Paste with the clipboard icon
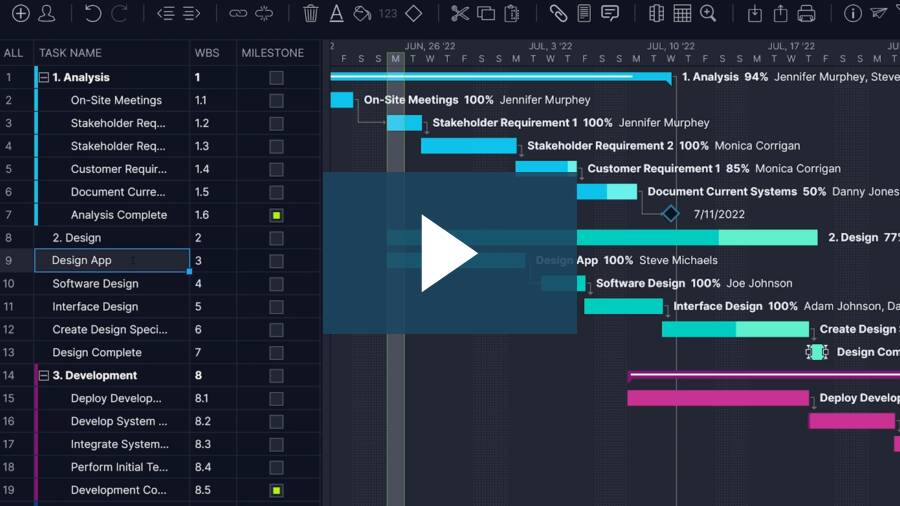Screen dimensions: 900x506 (x=511, y=13)
